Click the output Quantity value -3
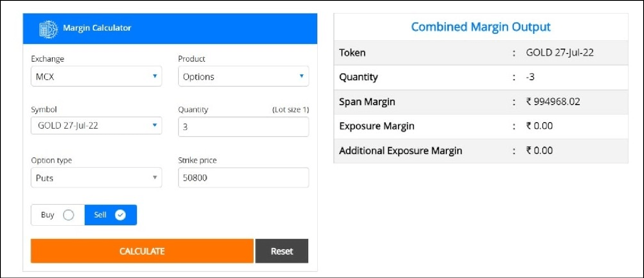This screenshot has width=644, height=278. (x=530, y=77)
